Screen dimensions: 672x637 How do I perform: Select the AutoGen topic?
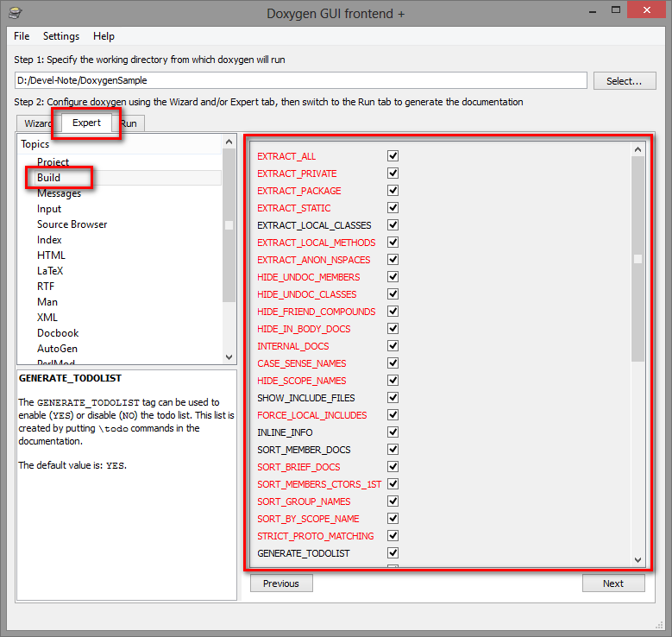tap(57, 349)
